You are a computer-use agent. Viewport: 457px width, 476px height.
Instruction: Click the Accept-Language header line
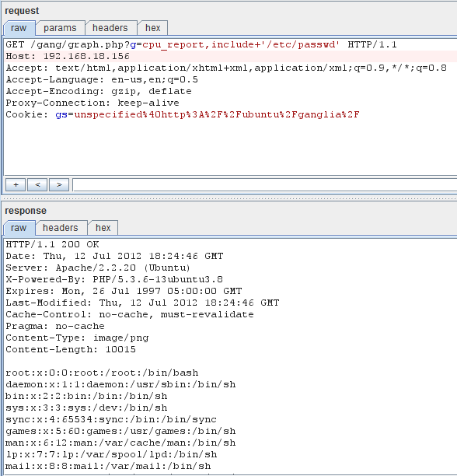pos(102,80)
